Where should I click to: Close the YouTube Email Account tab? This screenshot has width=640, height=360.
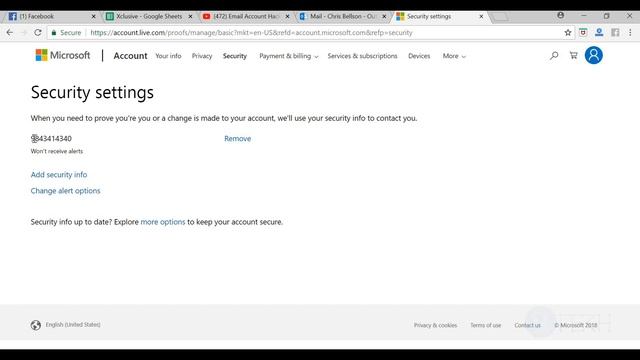pyautogui.click(x=287, y=16)
